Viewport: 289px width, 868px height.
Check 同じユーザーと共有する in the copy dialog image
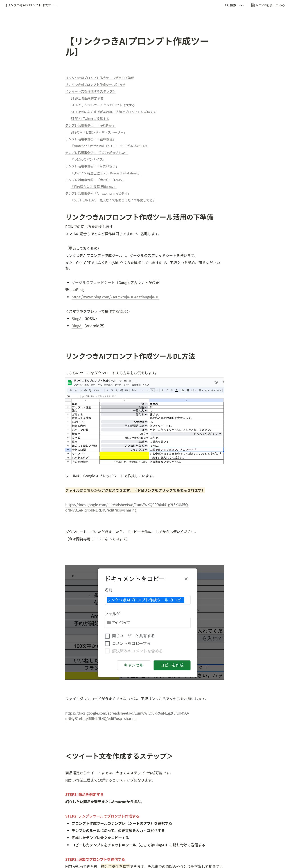coord(107,636)
